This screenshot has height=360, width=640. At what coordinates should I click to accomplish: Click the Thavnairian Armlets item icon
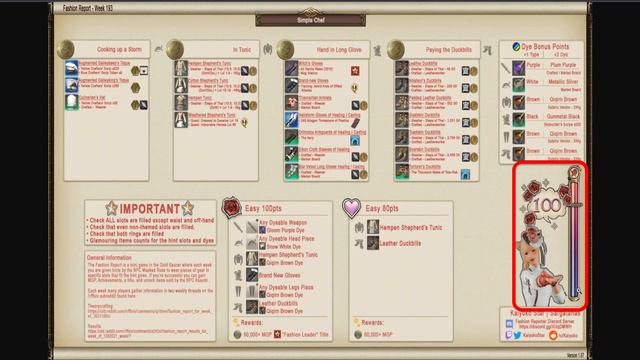point(291,102)
